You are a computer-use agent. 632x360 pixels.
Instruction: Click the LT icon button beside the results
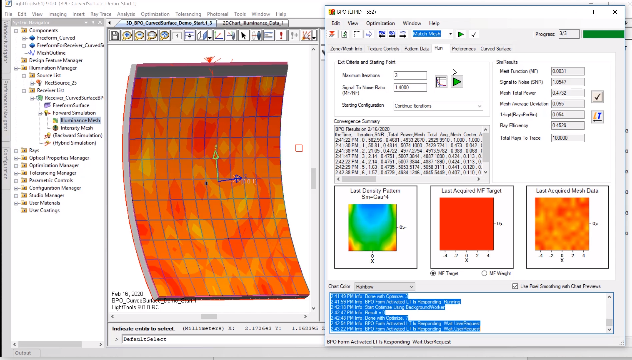(x=597, y=117)
